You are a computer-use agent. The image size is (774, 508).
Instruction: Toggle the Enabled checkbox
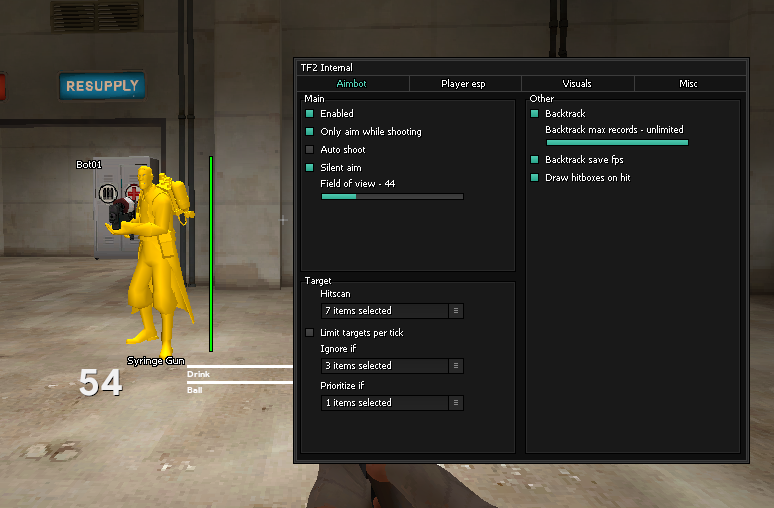(310, 114)
